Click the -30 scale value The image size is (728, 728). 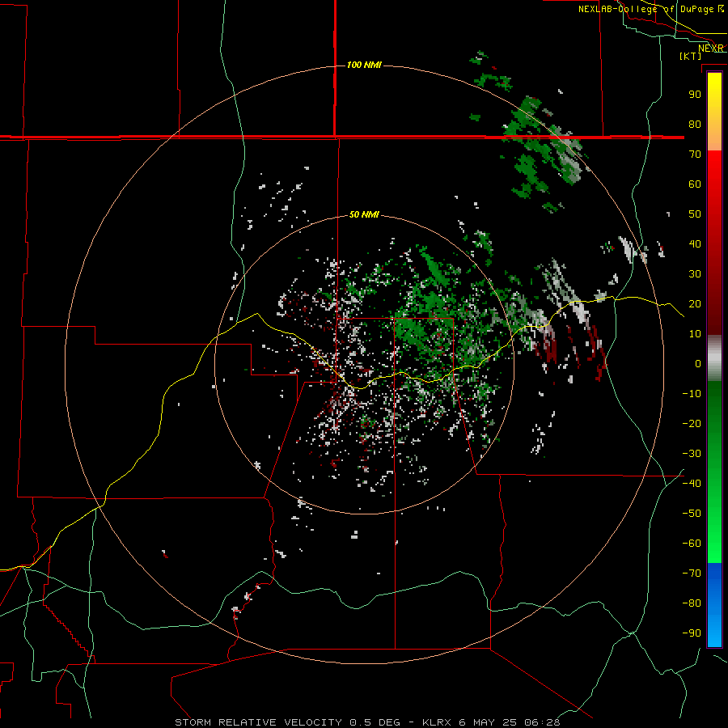click(x=692, y=454)
